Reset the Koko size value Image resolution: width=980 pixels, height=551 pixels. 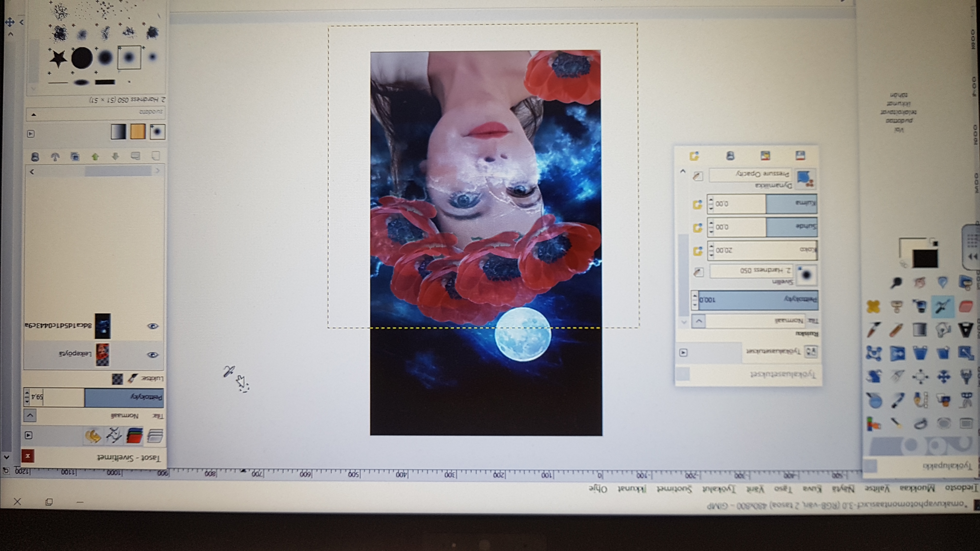(x=697, y=251)
